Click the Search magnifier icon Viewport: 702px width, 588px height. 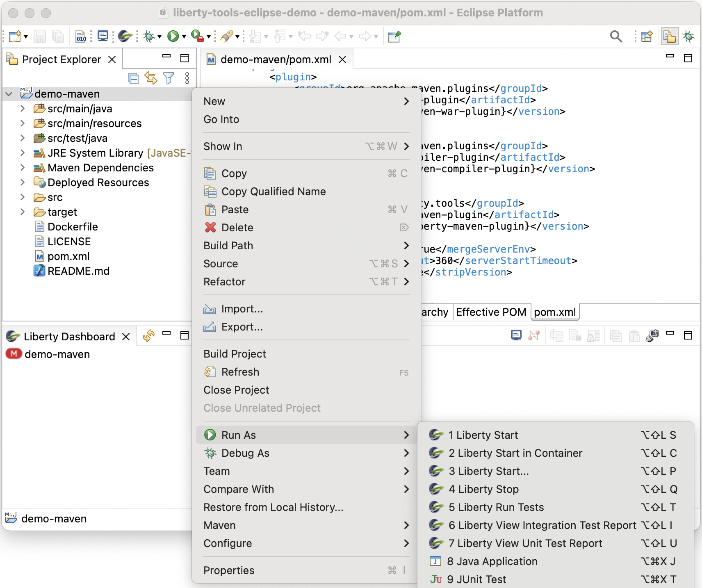click(x=616, y=36)
